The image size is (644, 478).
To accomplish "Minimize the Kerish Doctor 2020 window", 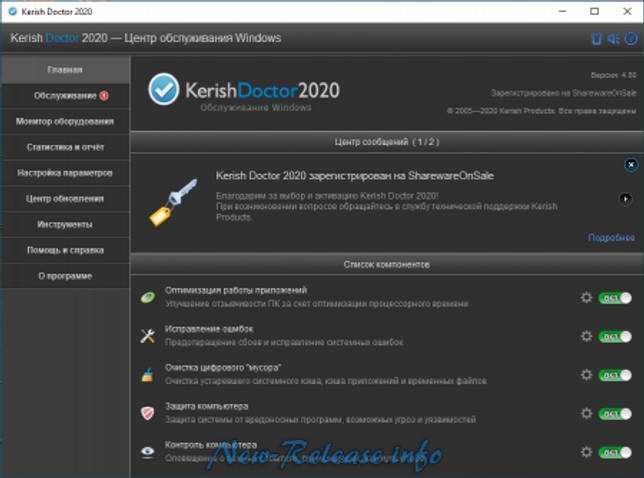I will click(563, 11).
